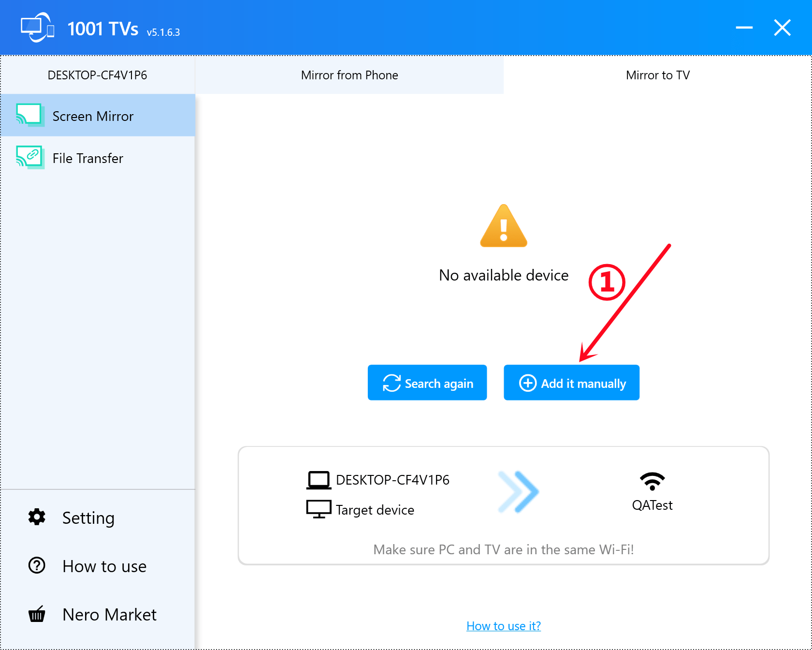Select the Mirror to TV tab
The width and height of the screenshot is (812, 650).
(x=657, y=75)
